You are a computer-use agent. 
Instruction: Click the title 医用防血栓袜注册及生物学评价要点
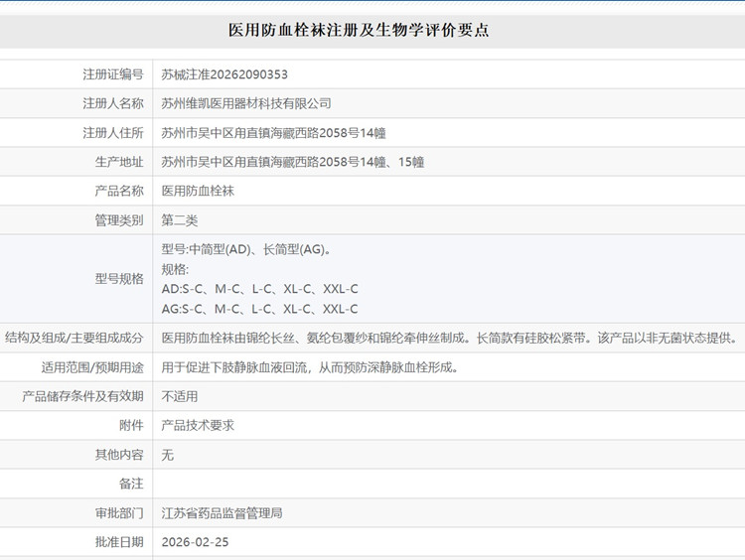coord(359,31)
